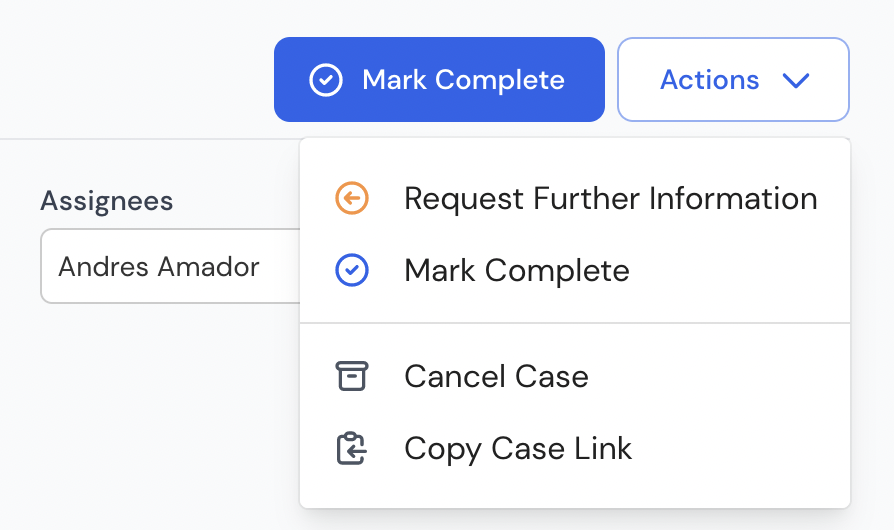Click the white checkmark circle icon in blue button
This screenshot has height=530, width=894.
coord(326,80)
